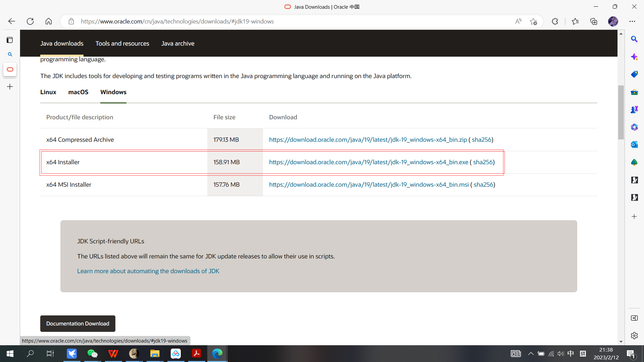Open the Java downloads navigation tab
The width and height of the screenshot is (644, 362).
[x=62, y=44]
